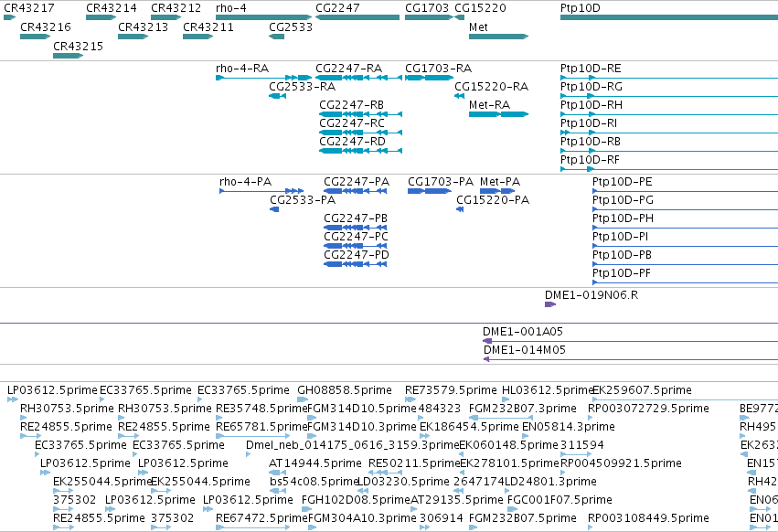Click the CG2533 gene glyph
778x532 pixels.
pos(276,37)
